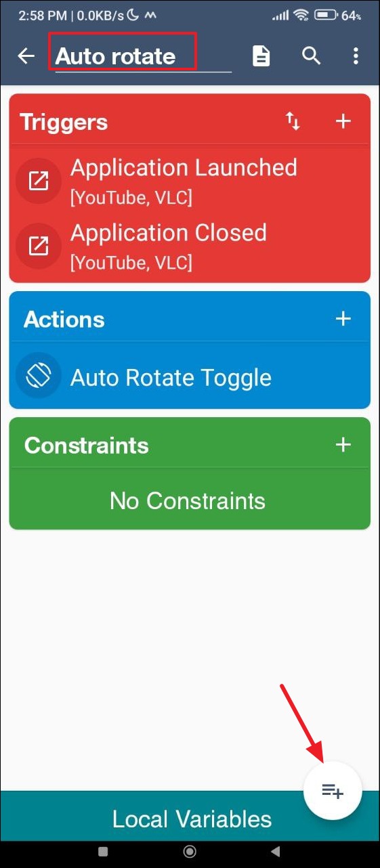Open the Auto Rotate Toggle action
Image resolution: width=380 pixels, height=868 pixels.
190,376
